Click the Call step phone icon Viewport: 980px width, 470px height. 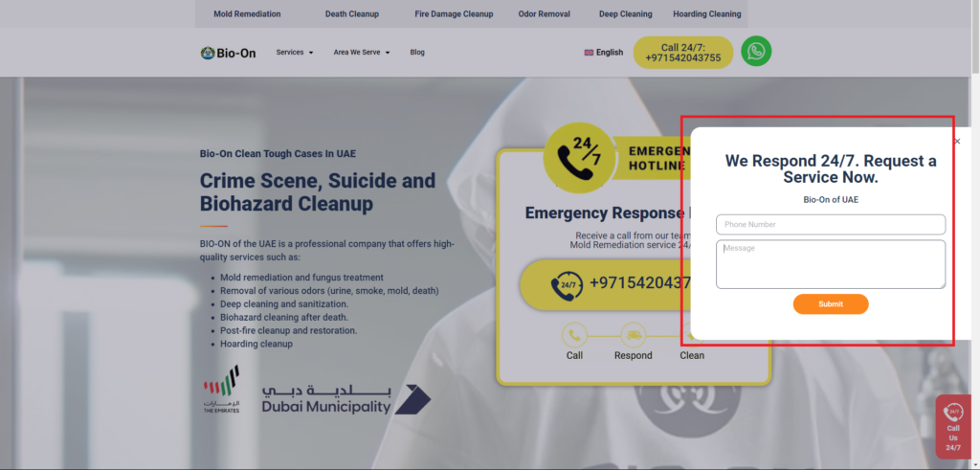[574, 336]
